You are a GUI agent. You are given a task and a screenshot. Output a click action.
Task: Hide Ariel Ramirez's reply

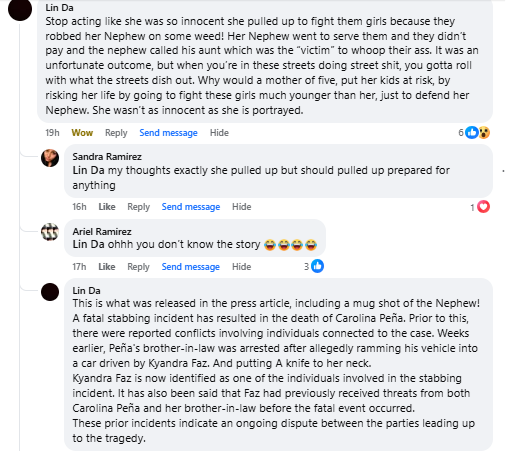[x=242, y=267]
